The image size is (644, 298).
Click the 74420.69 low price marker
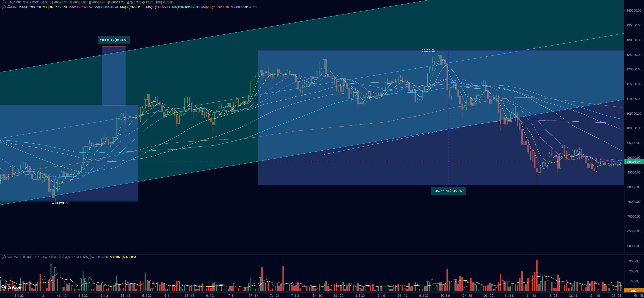(60, 203)
